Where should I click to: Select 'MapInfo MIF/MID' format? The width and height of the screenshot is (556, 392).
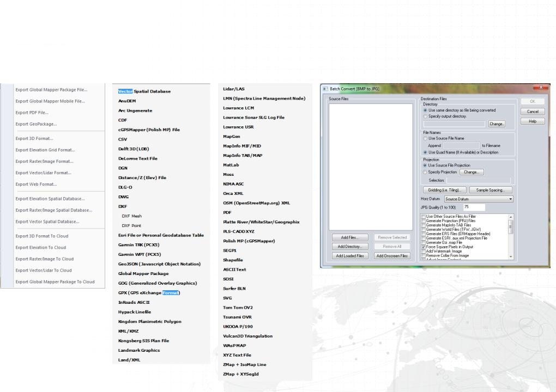point(242,146)
